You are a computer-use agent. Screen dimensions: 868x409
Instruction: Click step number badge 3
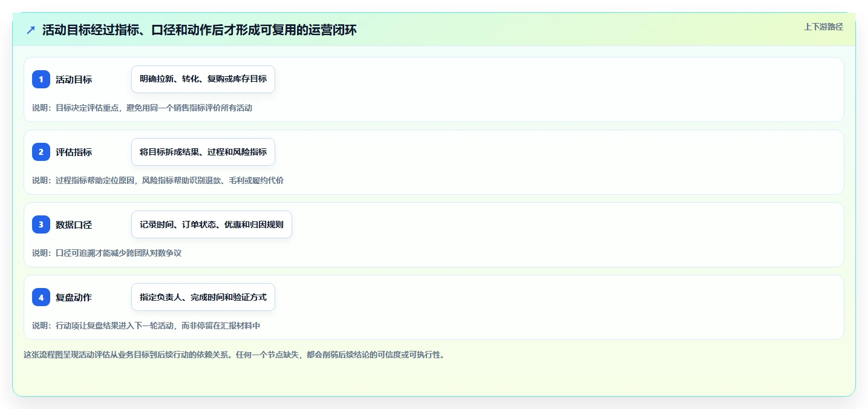click(41, 224)
